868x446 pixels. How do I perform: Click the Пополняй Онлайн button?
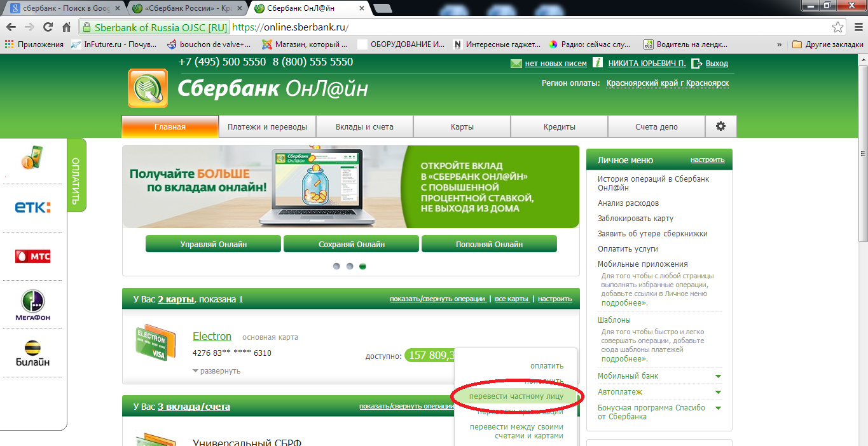click(489, 244)
